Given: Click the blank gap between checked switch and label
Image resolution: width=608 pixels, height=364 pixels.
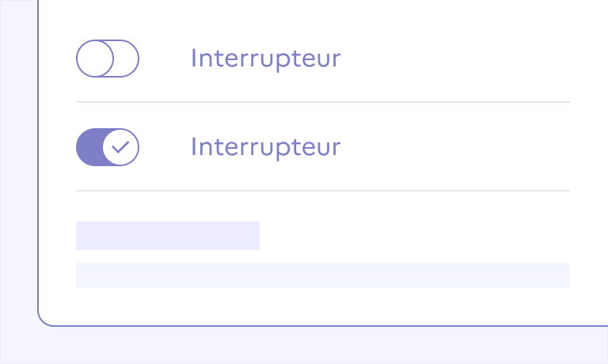Looking at the screenshot, I should click(x=165, y=147).
